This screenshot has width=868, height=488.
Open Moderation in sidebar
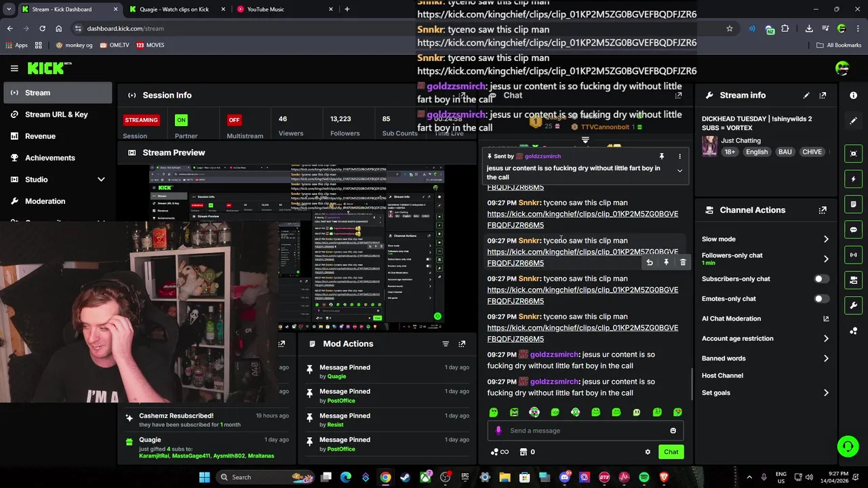tap(58, 201)
